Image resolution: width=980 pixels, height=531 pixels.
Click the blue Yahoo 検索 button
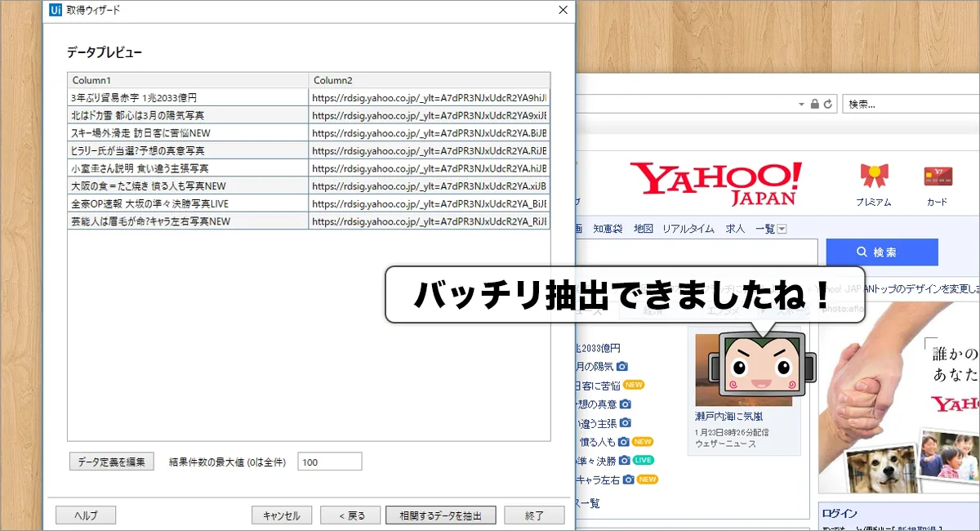point(882,252)
